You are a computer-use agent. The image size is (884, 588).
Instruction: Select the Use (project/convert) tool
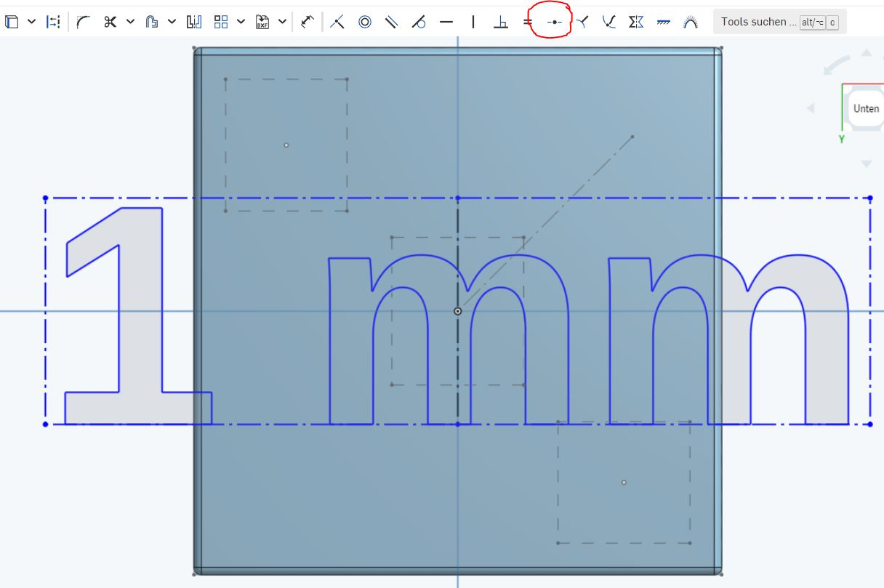(12, 22)
